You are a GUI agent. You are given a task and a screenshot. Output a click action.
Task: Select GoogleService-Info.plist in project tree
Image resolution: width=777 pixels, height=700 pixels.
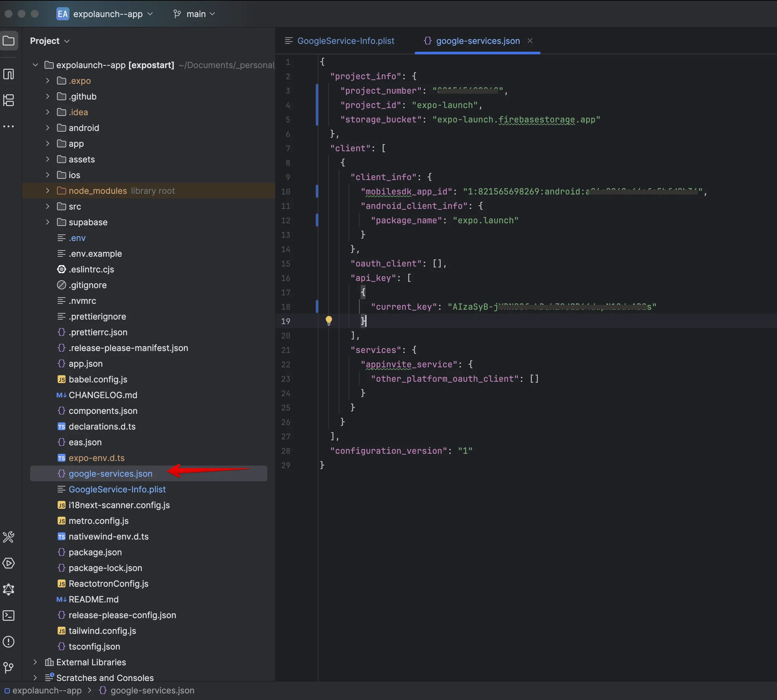[117, 489]
